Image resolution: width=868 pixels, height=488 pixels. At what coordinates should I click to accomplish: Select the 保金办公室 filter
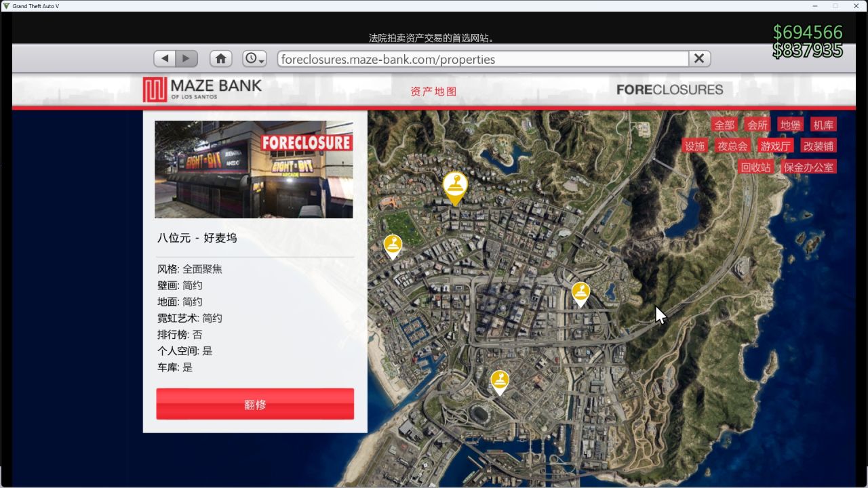[x=809, y=167]
